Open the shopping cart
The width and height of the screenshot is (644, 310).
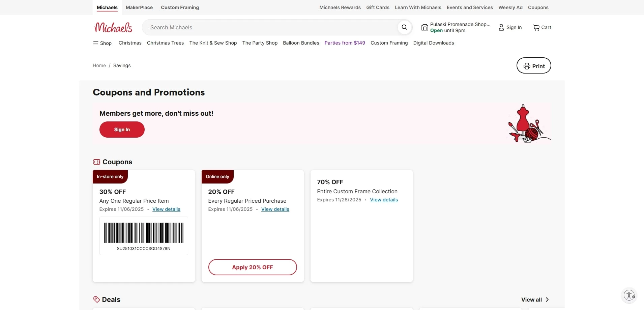(x=541, y=27)
